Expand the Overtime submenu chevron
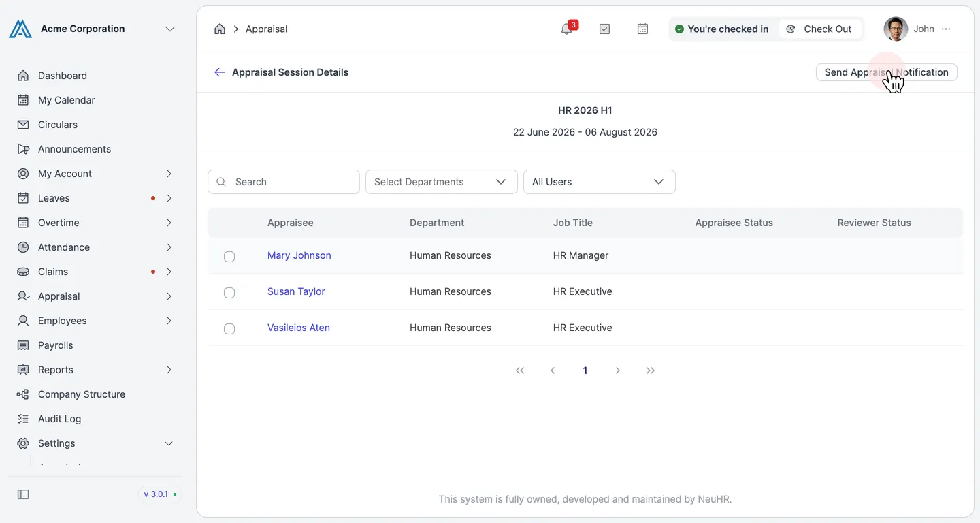This screenshot has width=980, height=523. click(169, 223)
